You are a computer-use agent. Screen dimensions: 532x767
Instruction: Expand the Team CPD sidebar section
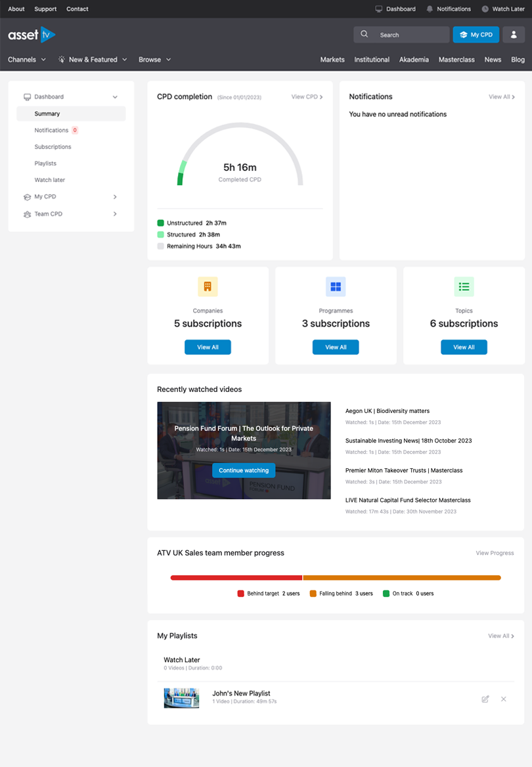(115, 214)
